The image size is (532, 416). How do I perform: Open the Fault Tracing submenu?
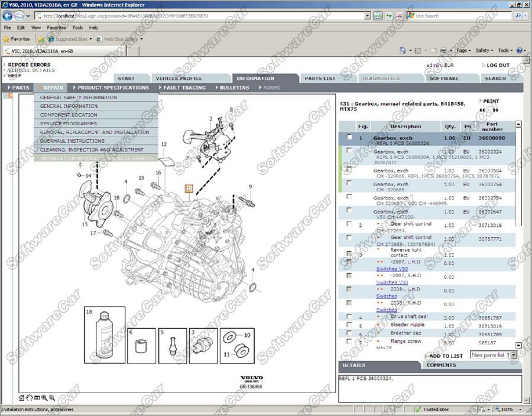[184, 87]
